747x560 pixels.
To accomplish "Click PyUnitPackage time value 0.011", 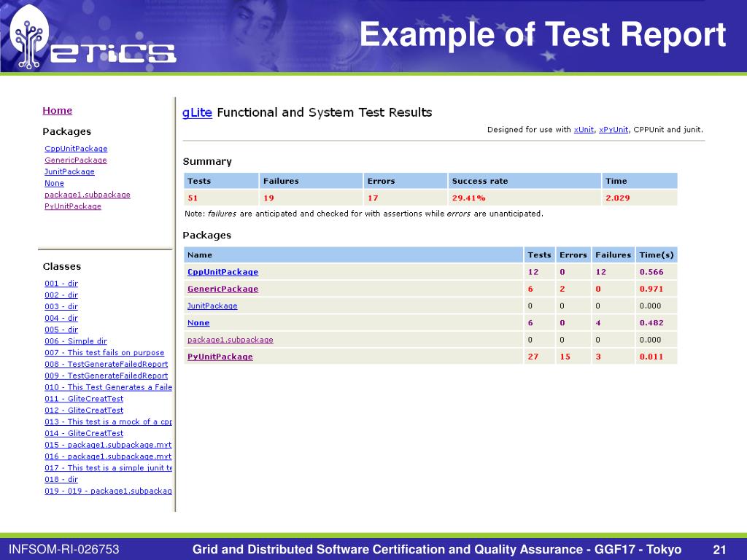I will tap(651, 357).
